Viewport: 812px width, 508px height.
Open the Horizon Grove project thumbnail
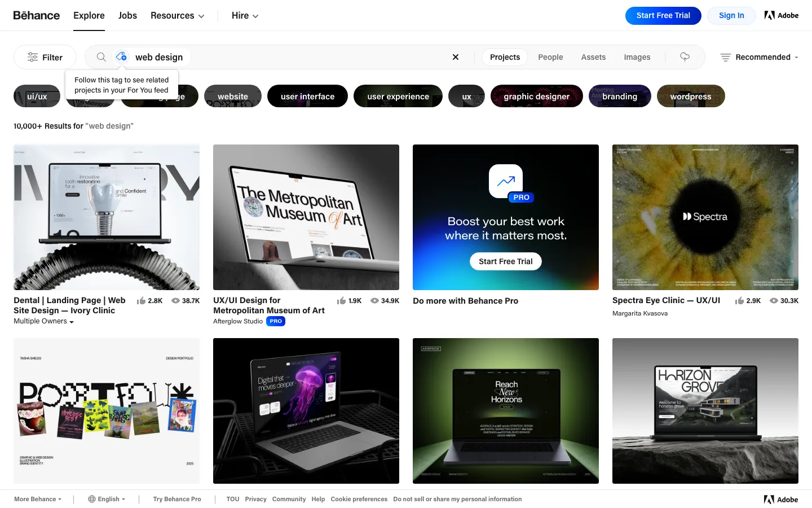point(705,411)
